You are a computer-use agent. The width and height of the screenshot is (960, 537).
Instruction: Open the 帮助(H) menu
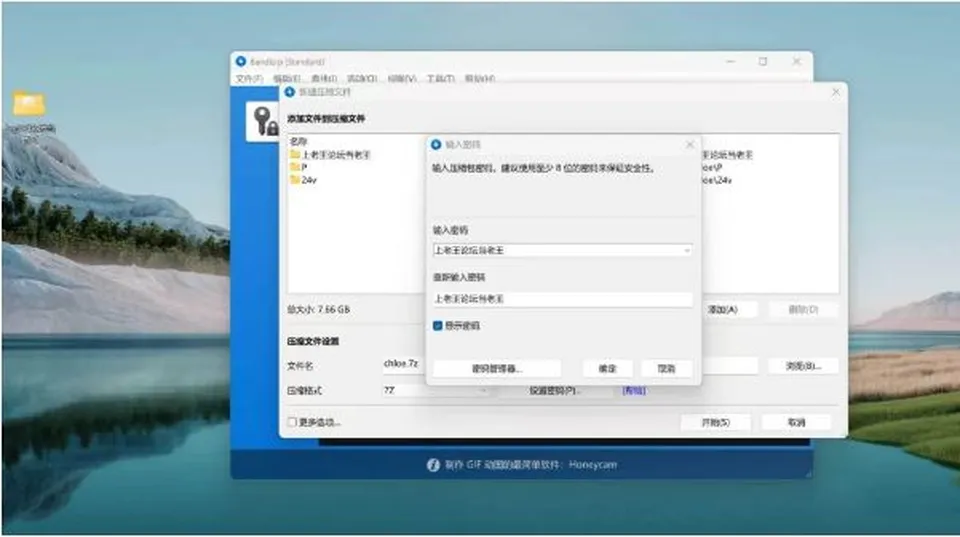click(x=479, y=78)
